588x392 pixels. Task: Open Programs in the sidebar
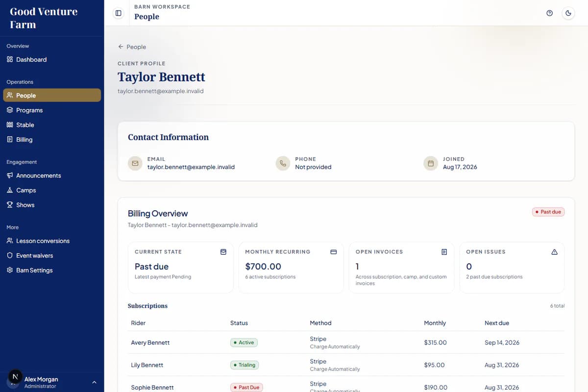tap(52, 110)
